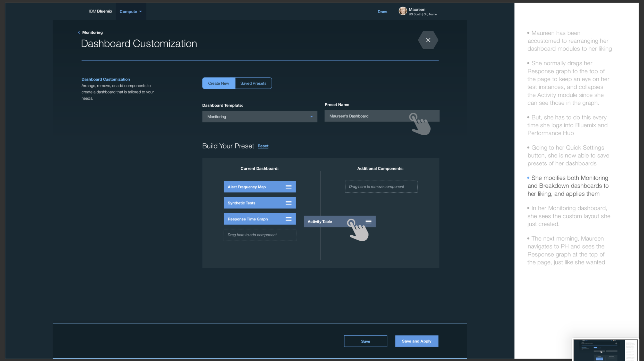The image size is (644, 361).
Task: Click the slide thumbnail preview at the bottom right
Action: click(x=605, y=350)
